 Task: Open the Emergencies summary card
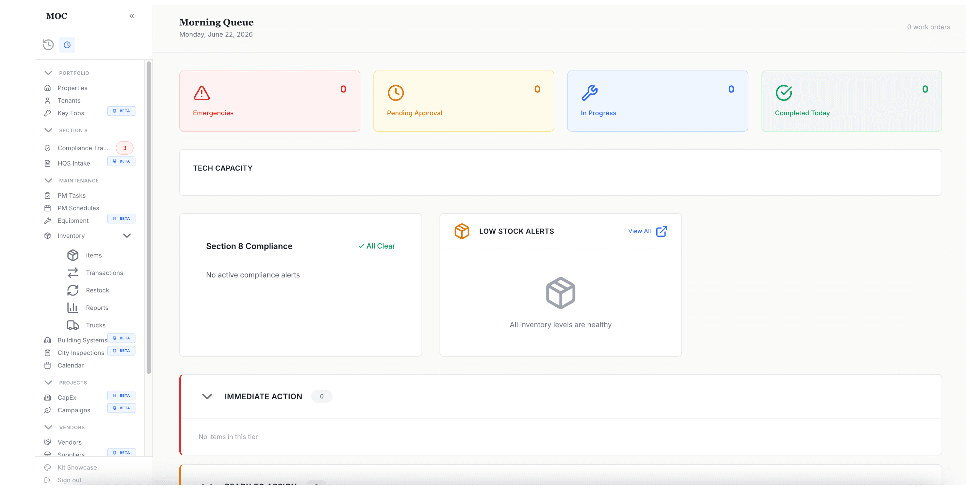coord(270,101)
